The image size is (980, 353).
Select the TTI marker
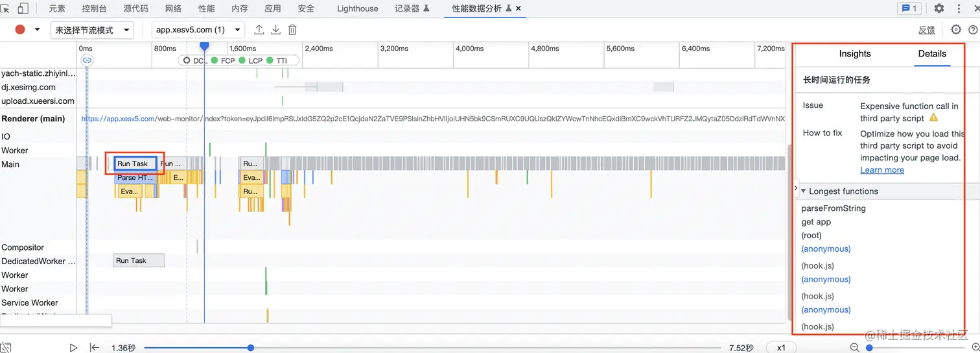[x=277, y=60]
